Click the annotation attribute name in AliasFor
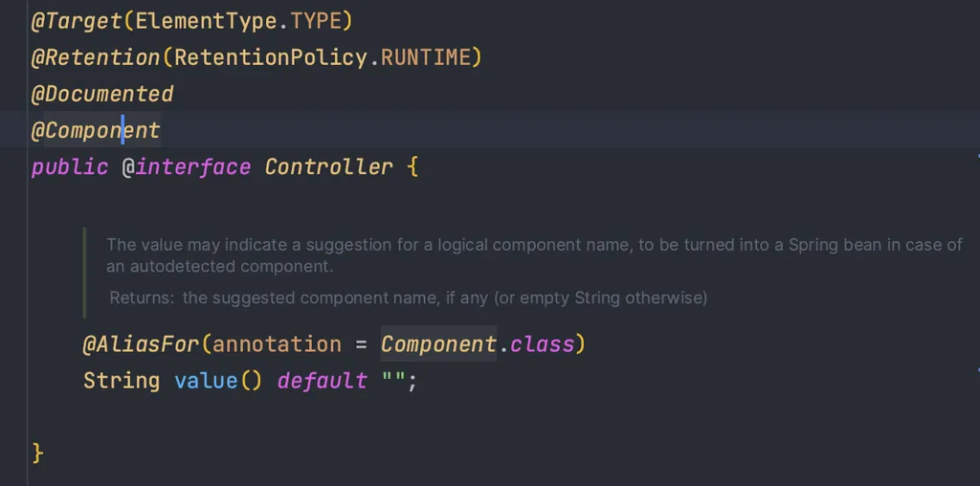Screen dimensions: 980x486 [x=277, y=344]
